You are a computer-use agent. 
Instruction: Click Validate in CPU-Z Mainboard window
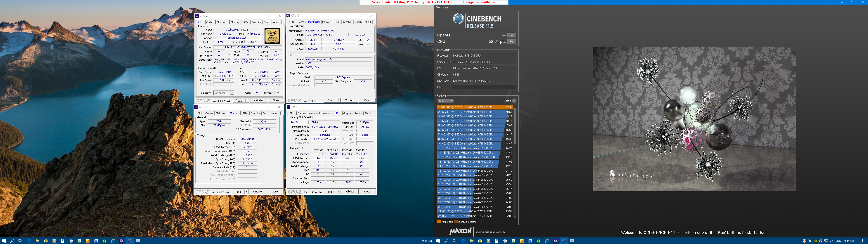pyautogui.click(x=350, y=100)
